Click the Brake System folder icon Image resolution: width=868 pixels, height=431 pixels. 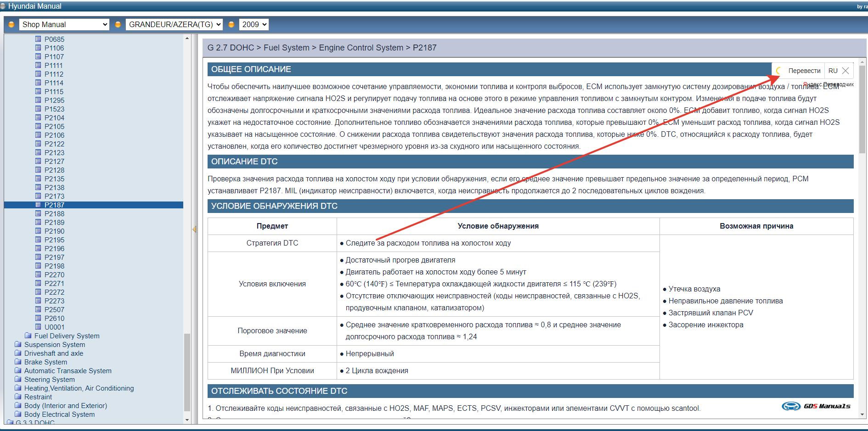pyautogui.click(x=18, y=362)
